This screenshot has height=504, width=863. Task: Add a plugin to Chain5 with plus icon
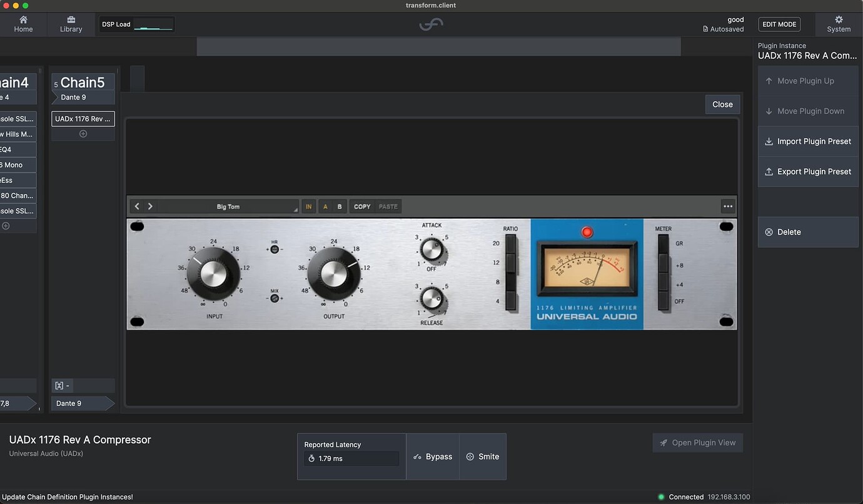pos(83,134)
